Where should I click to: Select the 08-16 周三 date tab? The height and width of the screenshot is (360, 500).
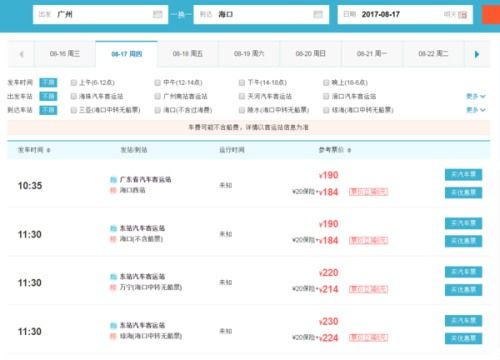pyautogui.click(x=65, y=54)
